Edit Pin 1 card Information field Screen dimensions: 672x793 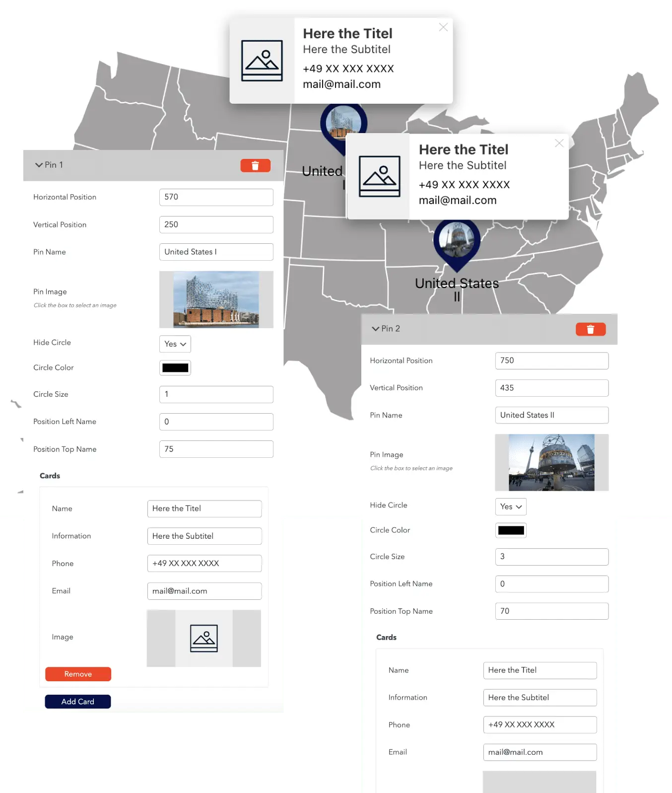pos(204,536)
